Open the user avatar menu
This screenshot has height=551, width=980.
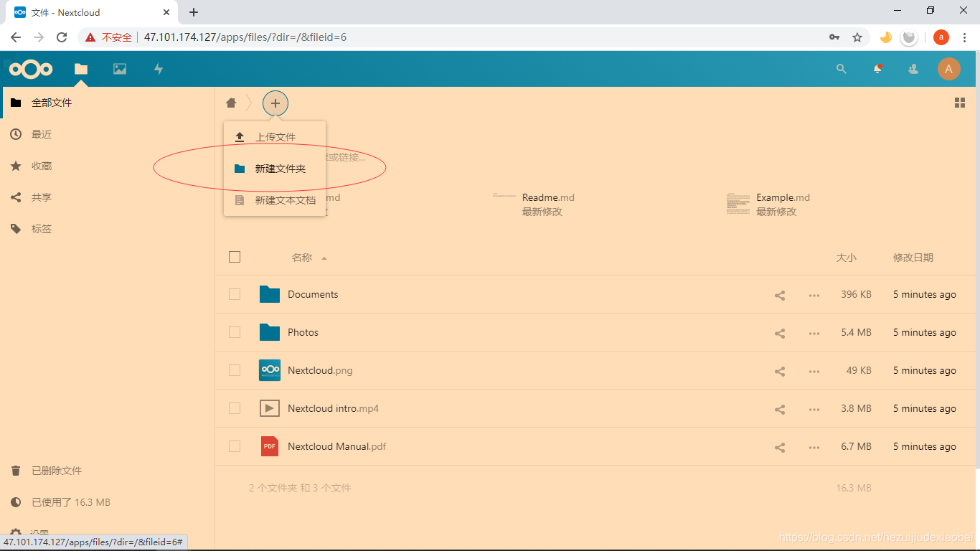click(x=949, y=69)
